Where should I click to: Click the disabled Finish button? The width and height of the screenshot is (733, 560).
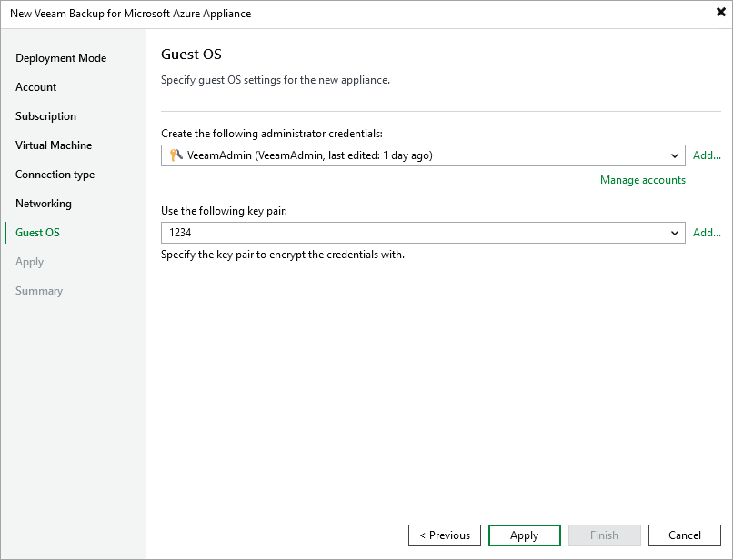coord(605,535)
